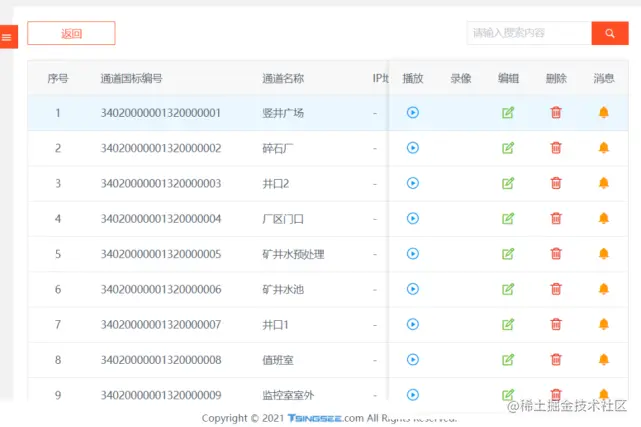Open message bell for 值班室
The image size is (641, 427).
point(604,360)
